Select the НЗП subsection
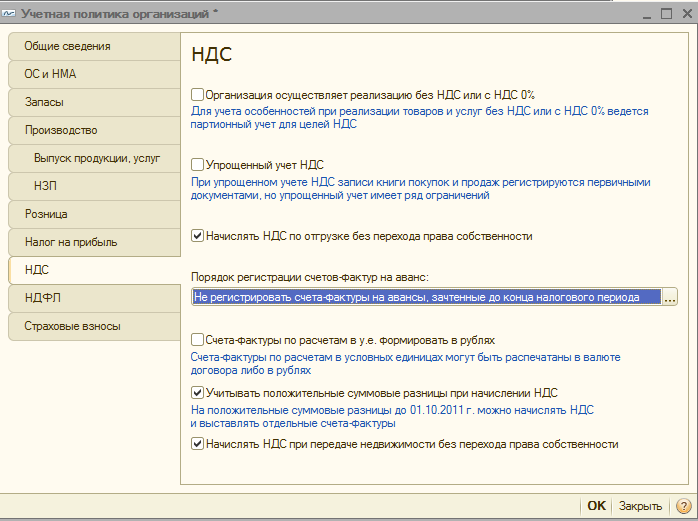698x521 pixels. tap(94, 186)
